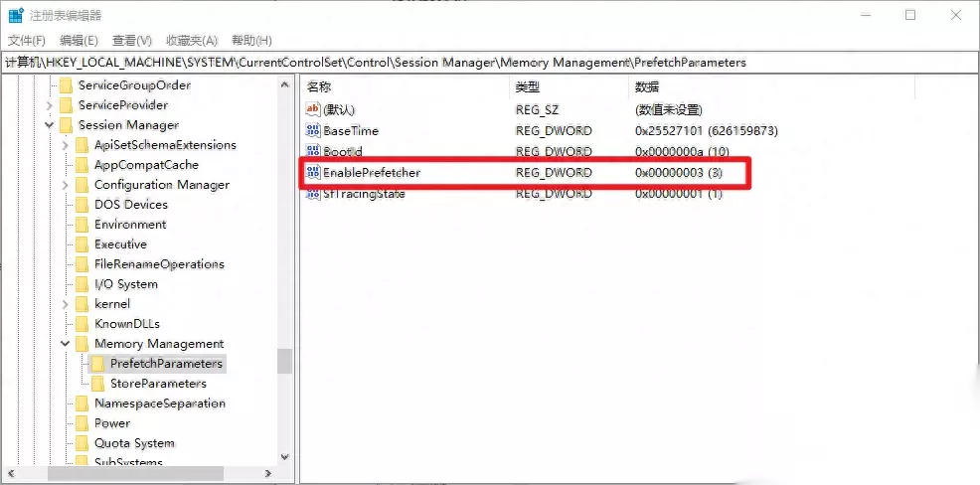
Task: Select the BaseTime value name
Action: [x=351, y=130]
